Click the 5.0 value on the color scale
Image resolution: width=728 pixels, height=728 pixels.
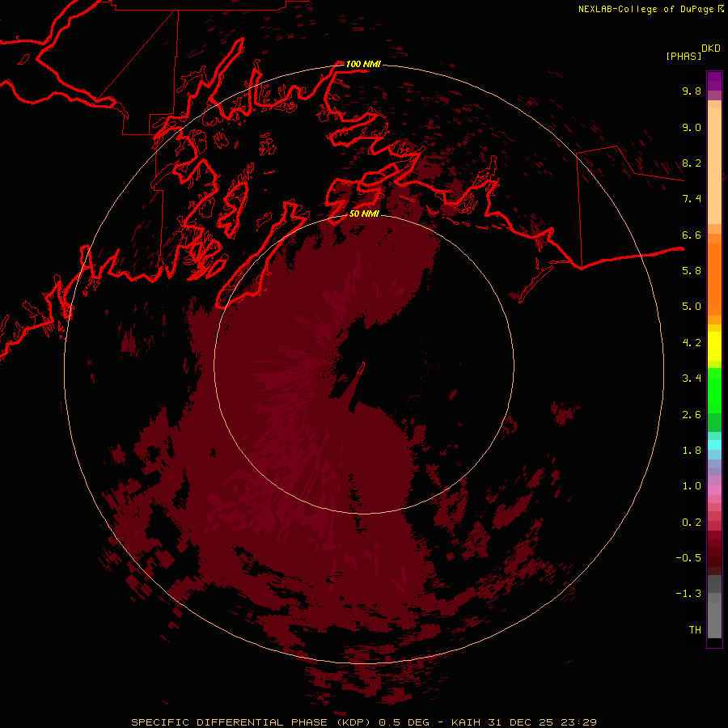[692, 307]
